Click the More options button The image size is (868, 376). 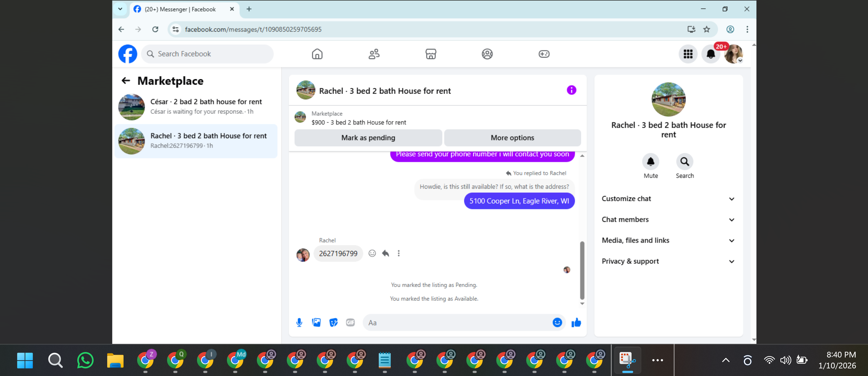(x=512, y=137)
